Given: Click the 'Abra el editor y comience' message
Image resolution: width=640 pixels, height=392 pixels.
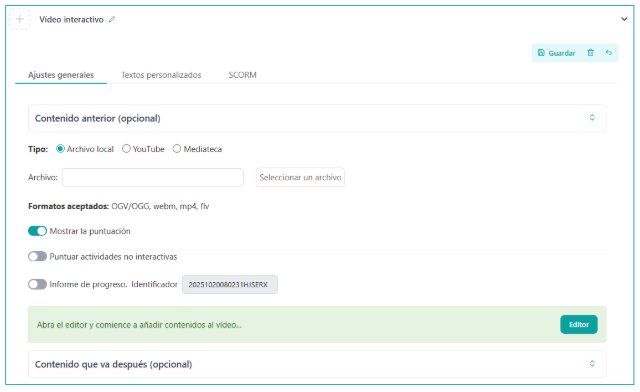Looking at the screenshot, I should [139, 325].
